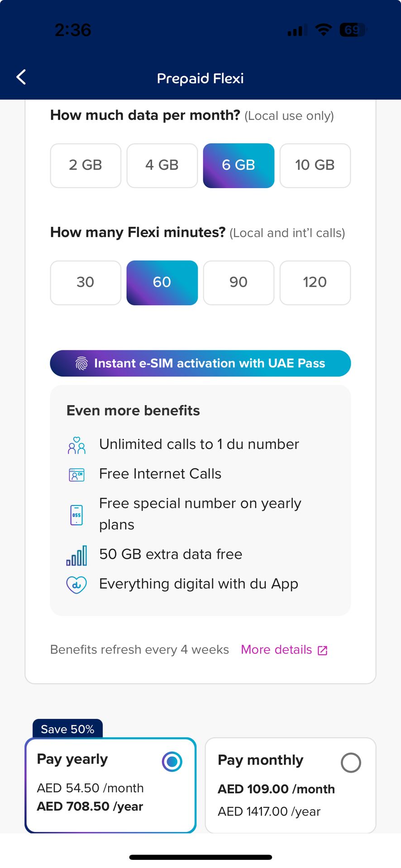The height and width of the screenshot is (868, 401).
Task: Choose the 2 GB data option
Action: [86, 165]
